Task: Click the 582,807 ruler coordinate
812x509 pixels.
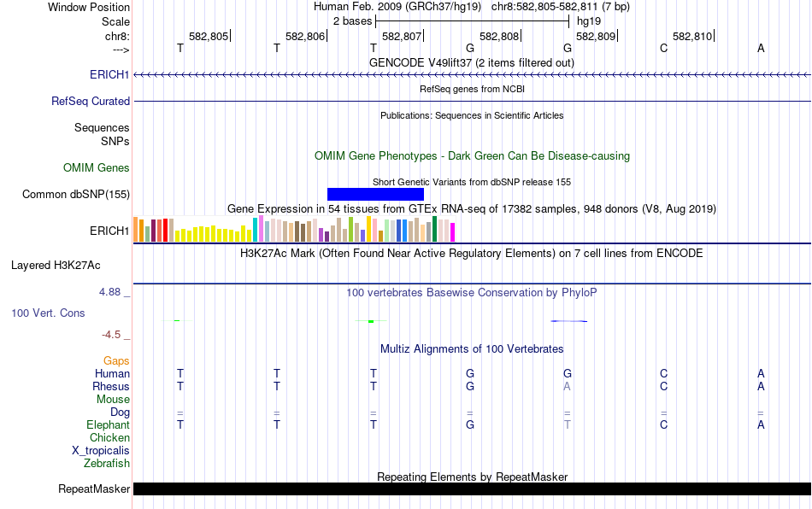Action: click(402, 36)
